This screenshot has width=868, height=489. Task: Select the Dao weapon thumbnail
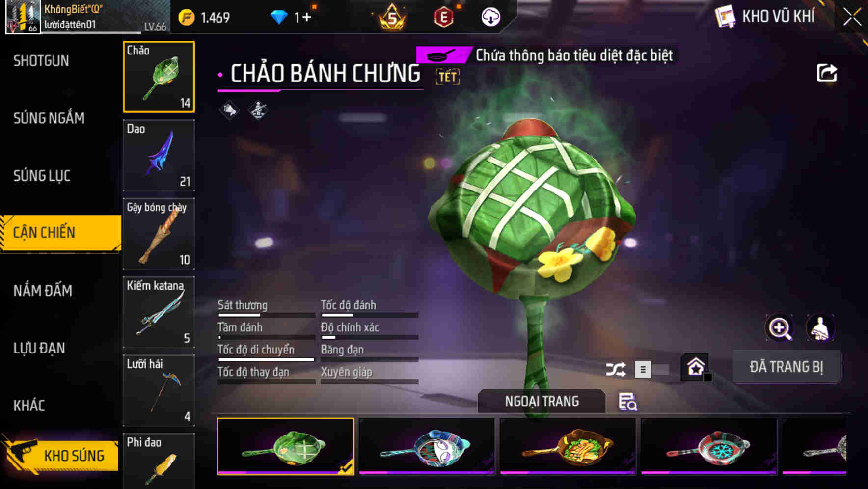click(159, 155)
